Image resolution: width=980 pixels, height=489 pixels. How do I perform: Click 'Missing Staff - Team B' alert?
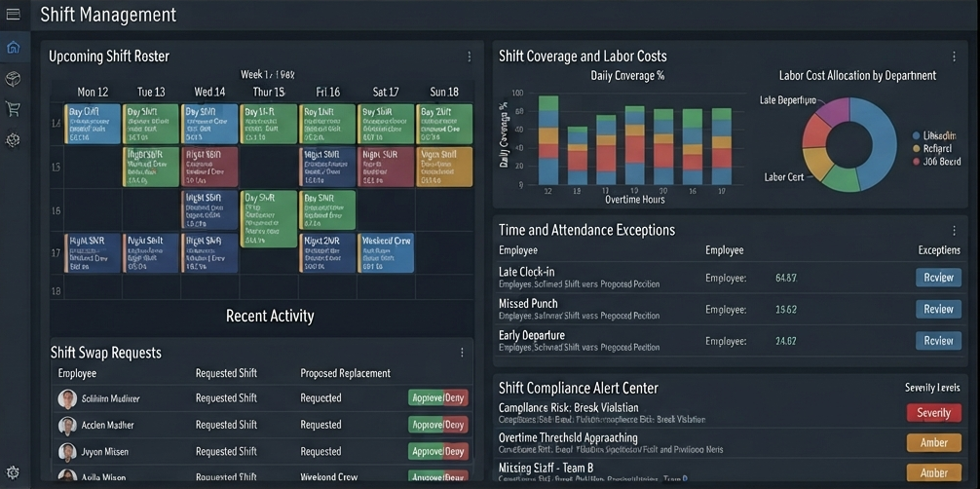coord(546,468)
